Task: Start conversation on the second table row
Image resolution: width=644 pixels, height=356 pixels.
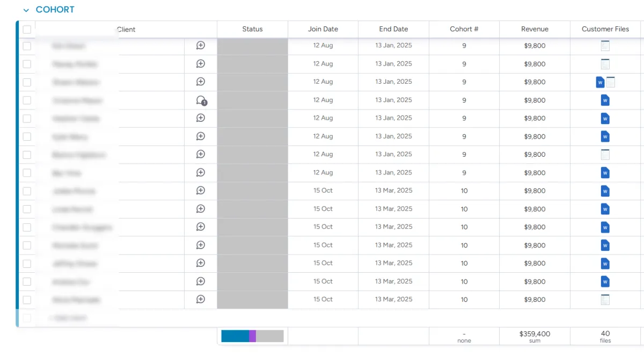Action: coord(201,64)
